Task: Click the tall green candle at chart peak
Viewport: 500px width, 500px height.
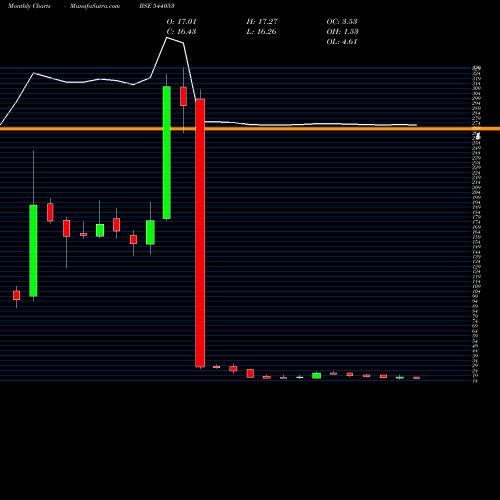Action: coord(167,152)
